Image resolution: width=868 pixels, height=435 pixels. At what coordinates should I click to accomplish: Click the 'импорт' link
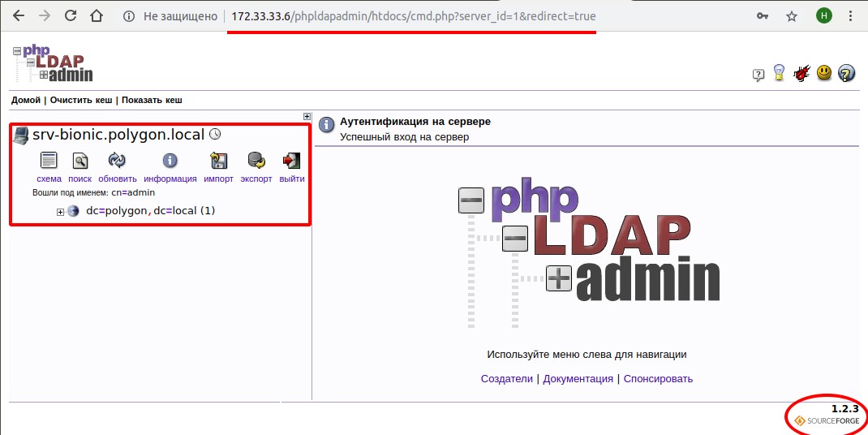(x=218, y=179)
